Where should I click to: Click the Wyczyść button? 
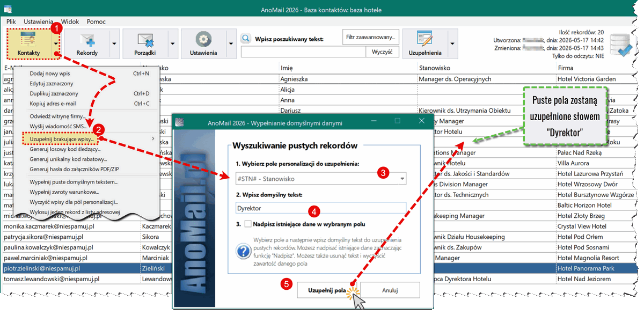point(383,52)
